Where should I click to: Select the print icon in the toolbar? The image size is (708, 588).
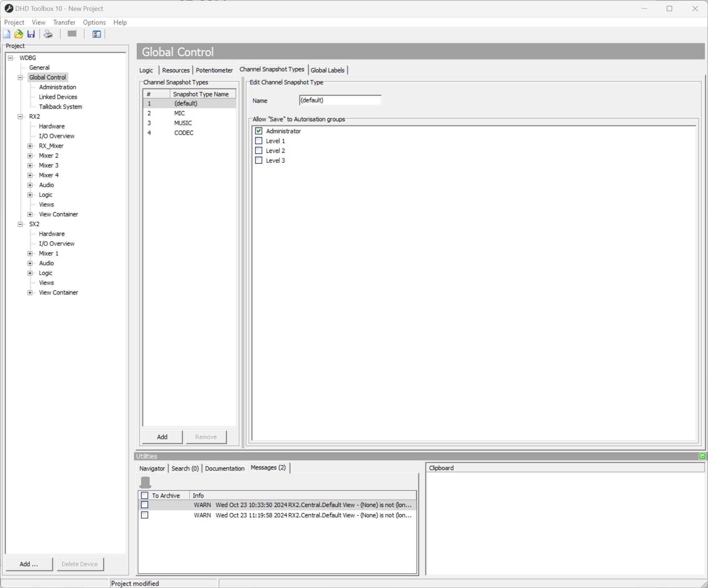[x=48, y=34]
